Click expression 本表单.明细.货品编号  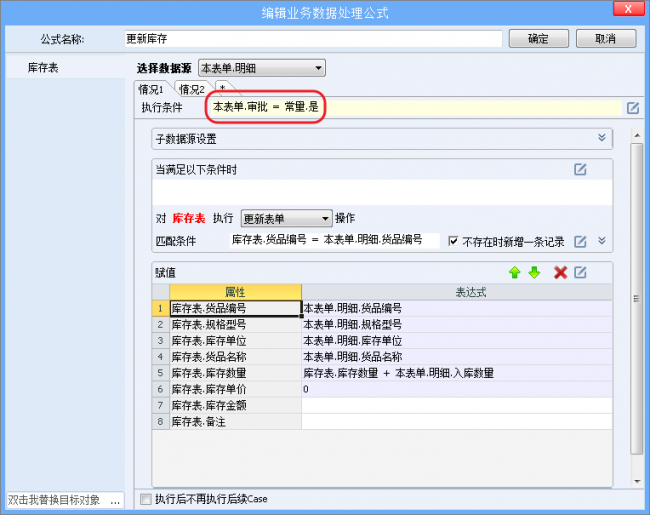pos(457,308)
